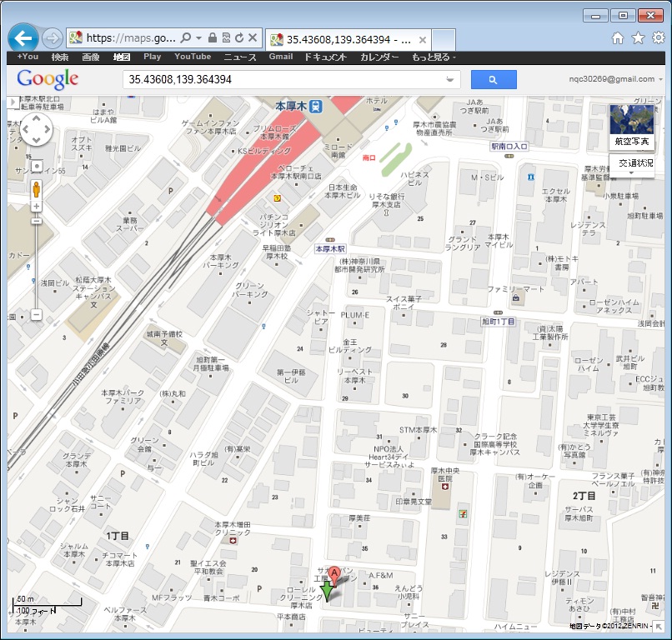The width and height of the screenshot is (672, 640).
Task: Click the 50 m map scale bar
Action: pos(48,602)
